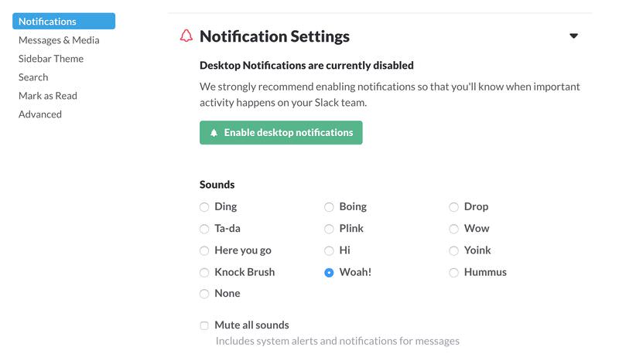
Task: Click the red bell Notification Settings icon
Action: tap(186, 36)
